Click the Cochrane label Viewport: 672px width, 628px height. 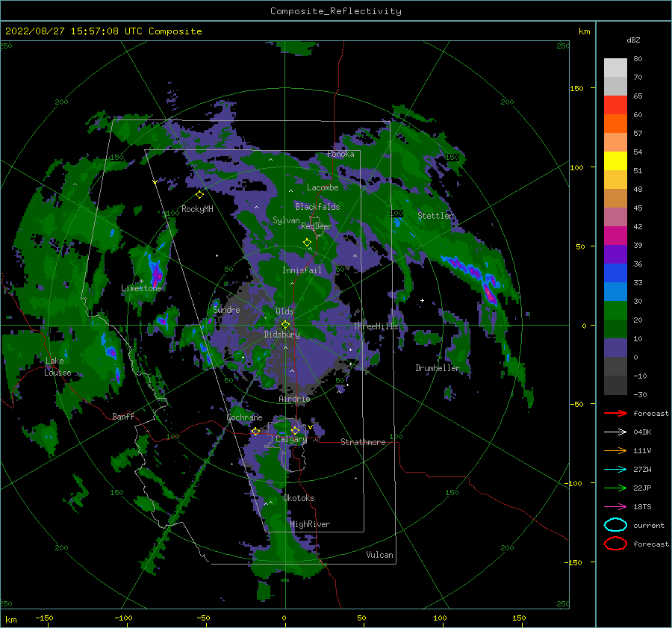click(x=244, y=417)
